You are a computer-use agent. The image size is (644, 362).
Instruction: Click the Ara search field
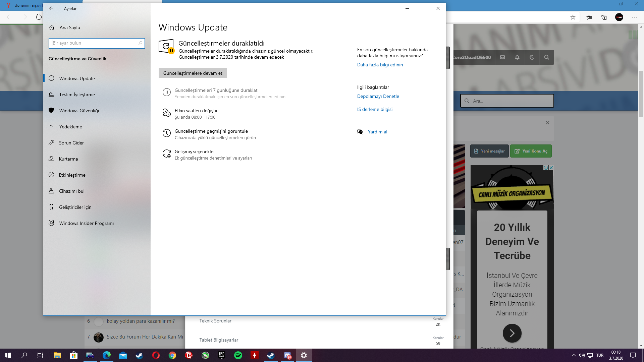507,101
